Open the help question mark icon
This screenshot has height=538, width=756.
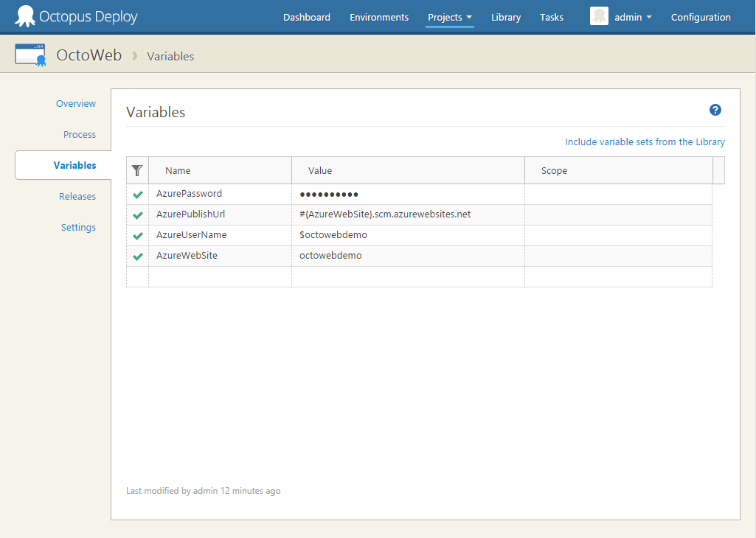pos(715,110)
